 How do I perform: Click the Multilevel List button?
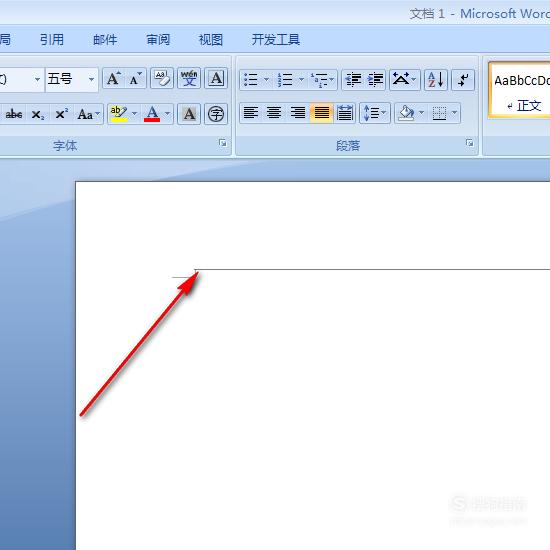(x=322, y=80)
